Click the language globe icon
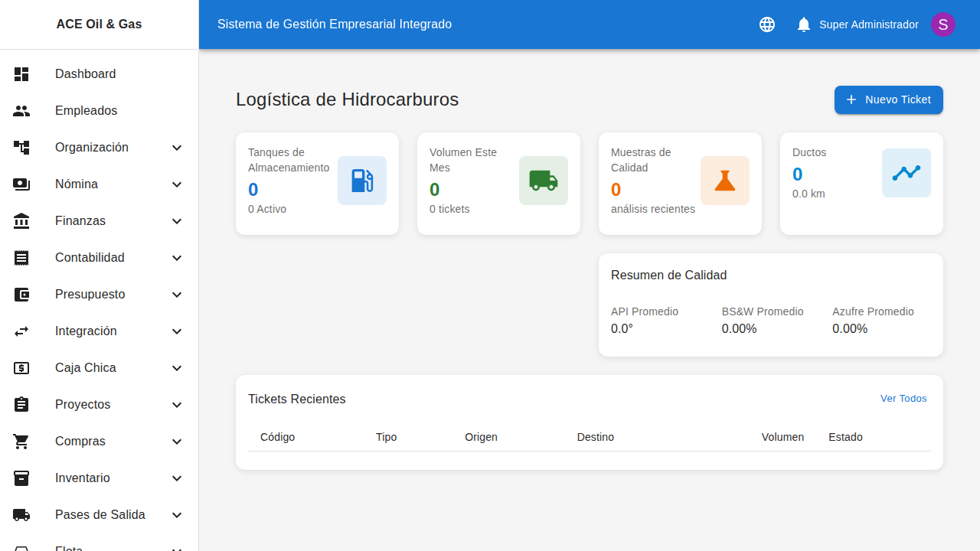 766,24
